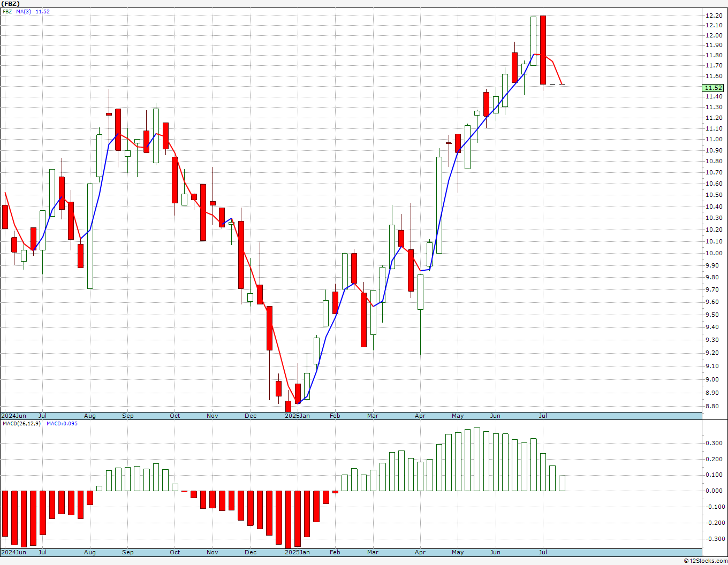Click Dec on the MACD panel date axis
Screen dimensions: 728x565
point(251,552)
